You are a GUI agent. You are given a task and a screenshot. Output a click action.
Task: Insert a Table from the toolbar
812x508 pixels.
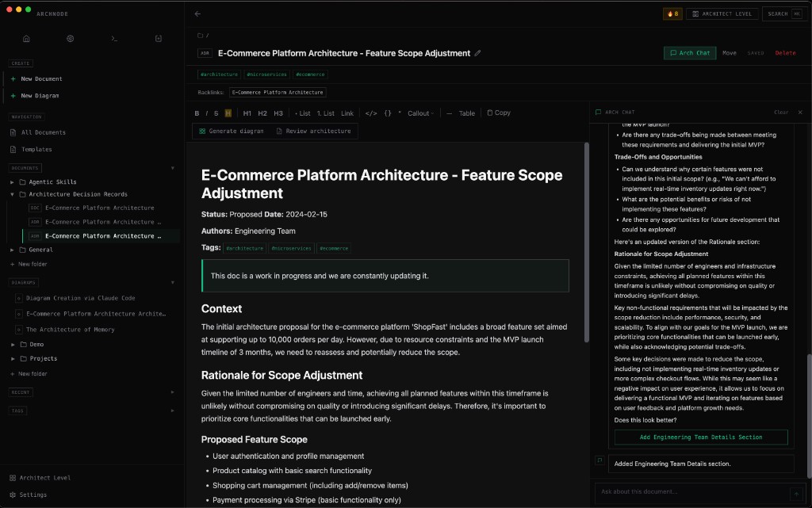[x=466, y=113]
